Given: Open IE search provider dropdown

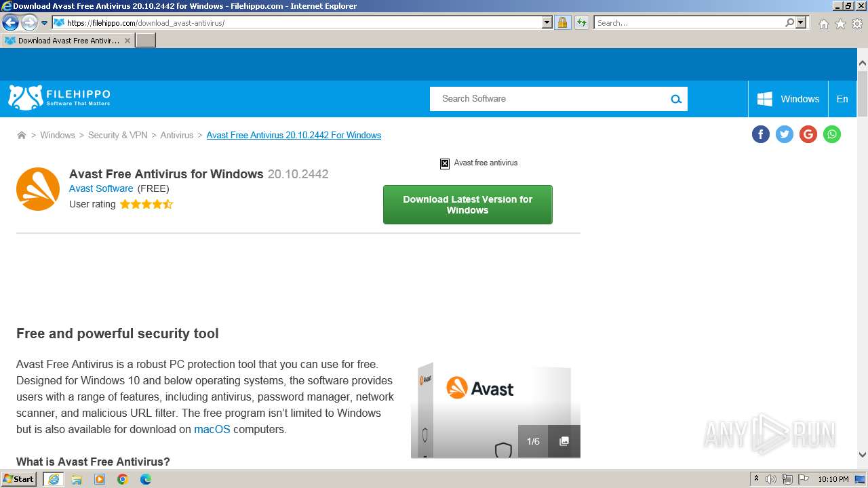Looking at the screenshot, I should 801,22.
